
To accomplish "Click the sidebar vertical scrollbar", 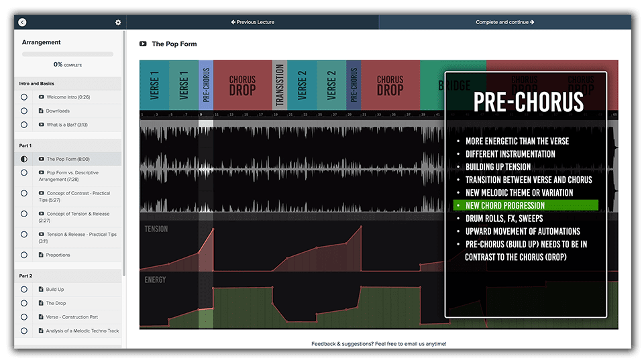I will (123, 153).
